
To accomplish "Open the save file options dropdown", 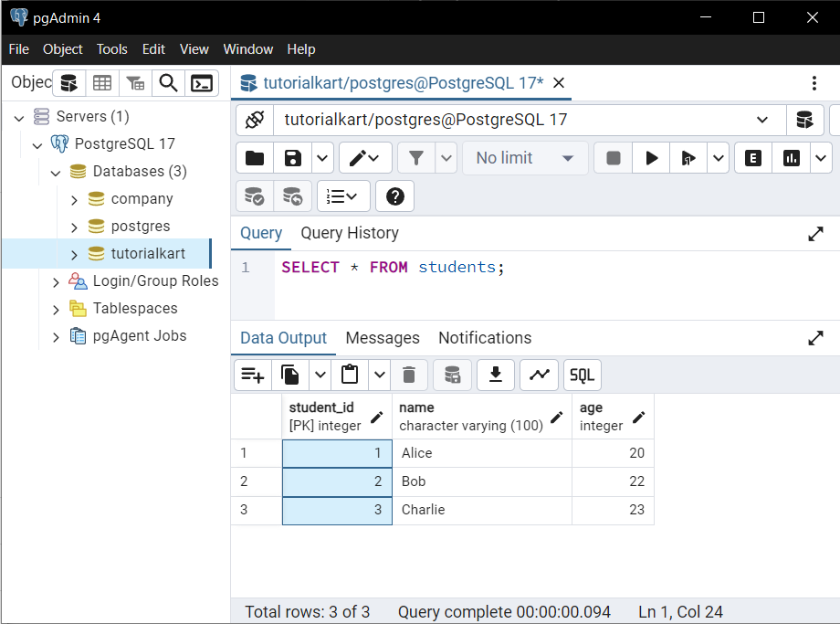I will click(x=322, y=158).
